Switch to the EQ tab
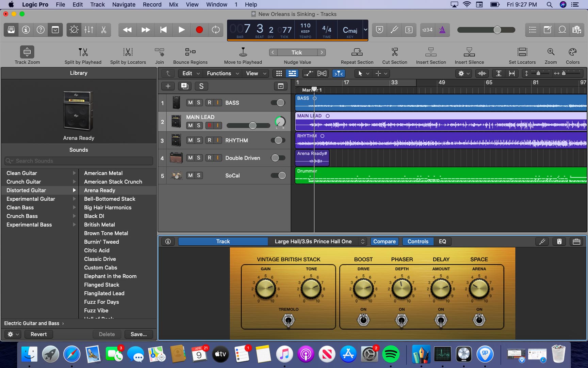This screenshot has height=368, width=588. point(442,241)
